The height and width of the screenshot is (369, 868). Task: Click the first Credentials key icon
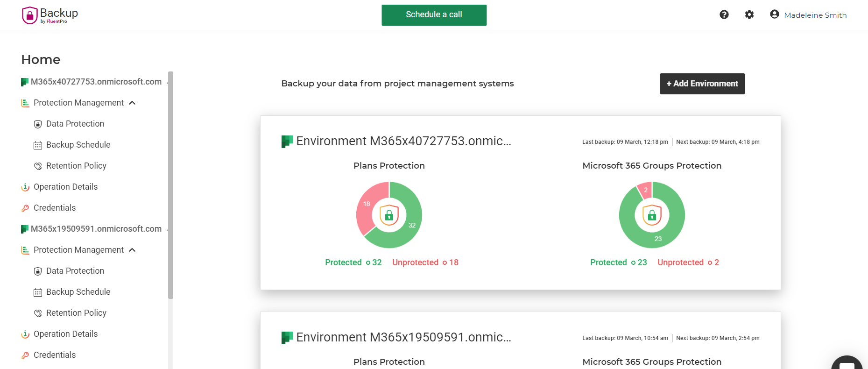pos(25,208)
